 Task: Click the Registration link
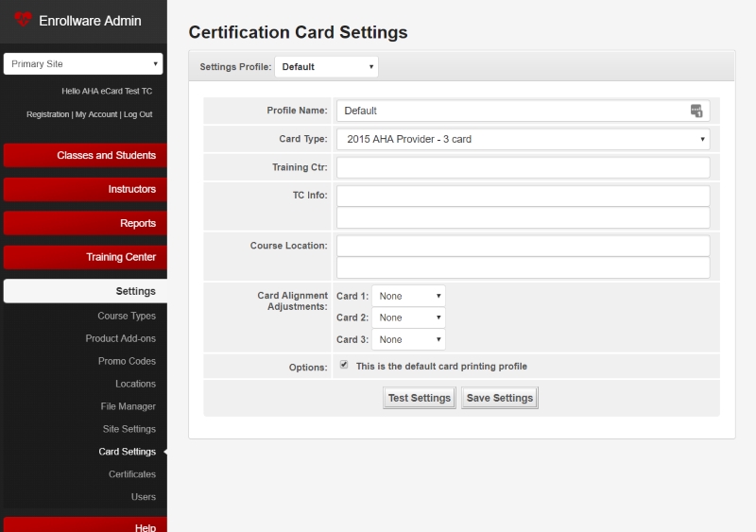(48, 114)
